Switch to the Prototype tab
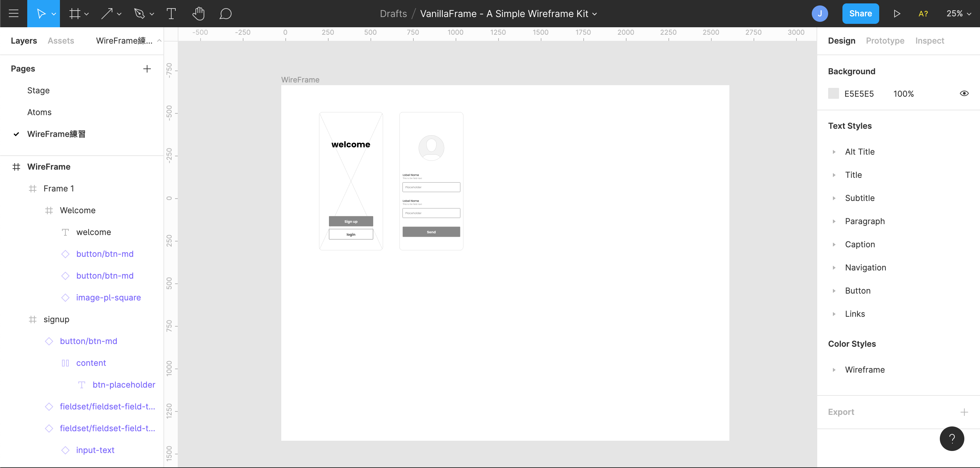Viewport: 980px width, 468px height. (885, 41)
